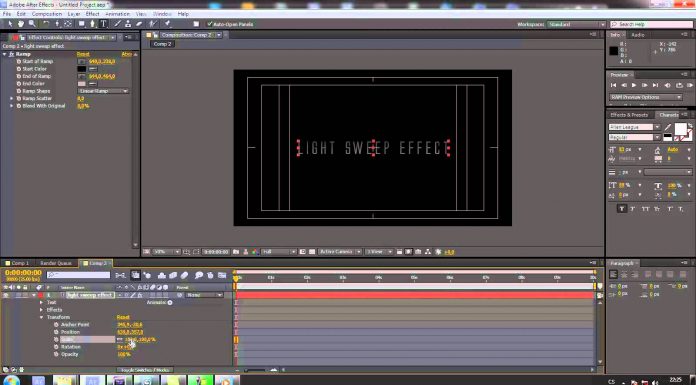Toggle Auto-Open Panels checkbox

[210, 24]
